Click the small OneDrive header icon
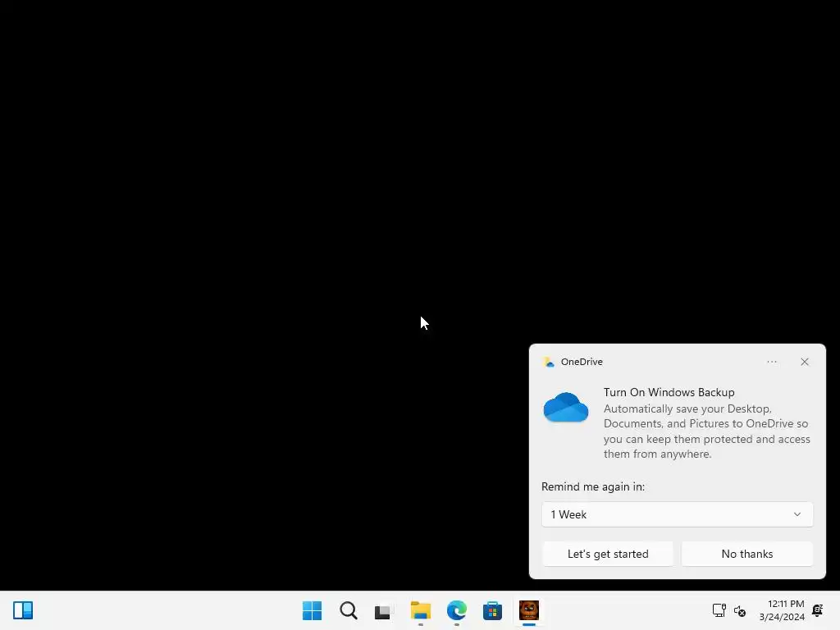Viewport: 840px width, 630px height. coord(549,362)
